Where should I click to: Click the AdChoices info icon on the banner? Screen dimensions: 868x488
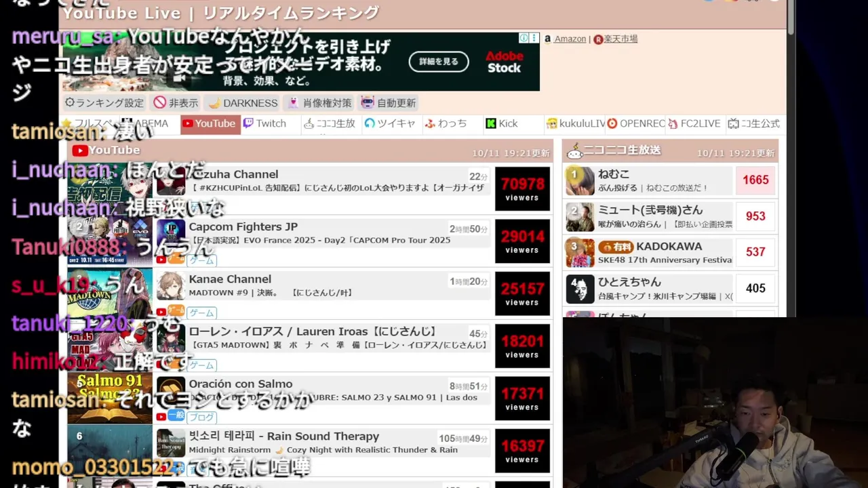(524, 38)
